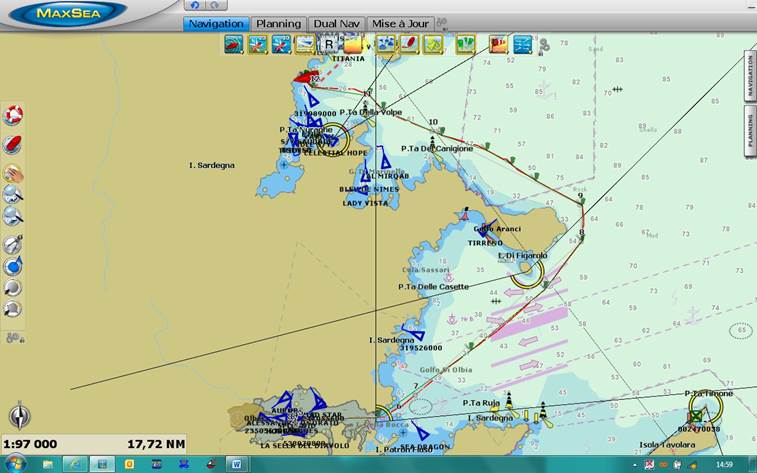
Task: Click the lifebuoy man overboard icon
Action: pos(14,115)
